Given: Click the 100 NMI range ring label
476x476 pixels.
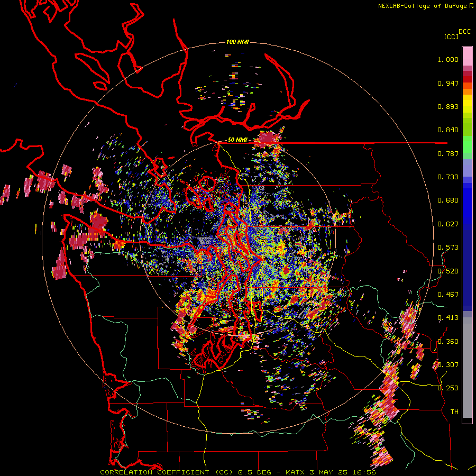Looking at the screenshot, I should coord(237,42).
